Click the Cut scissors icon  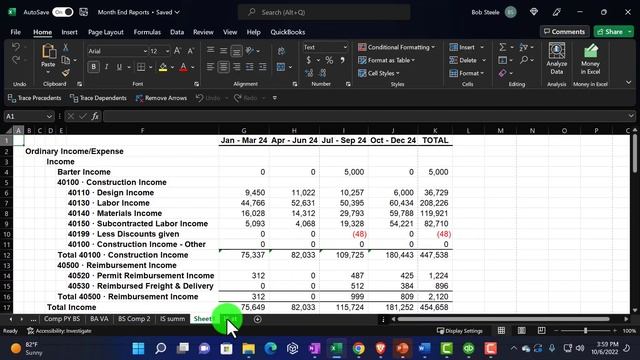pos(65,48)
